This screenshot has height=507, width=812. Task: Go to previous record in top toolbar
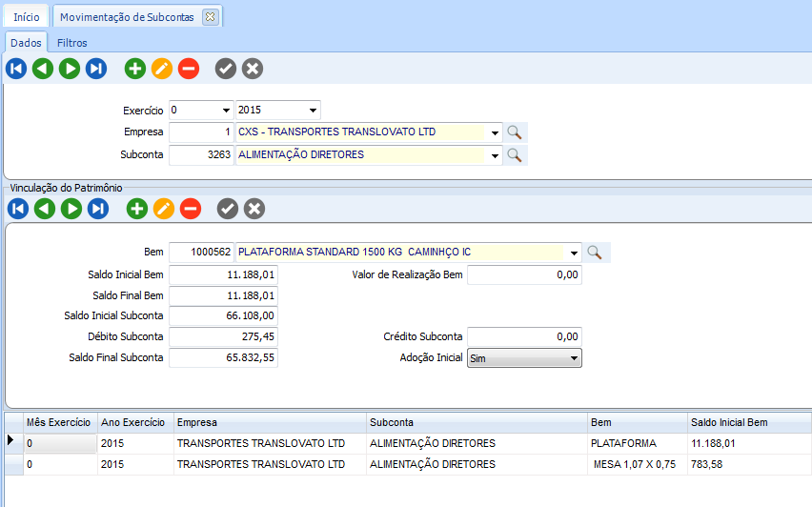pos(43,69)
